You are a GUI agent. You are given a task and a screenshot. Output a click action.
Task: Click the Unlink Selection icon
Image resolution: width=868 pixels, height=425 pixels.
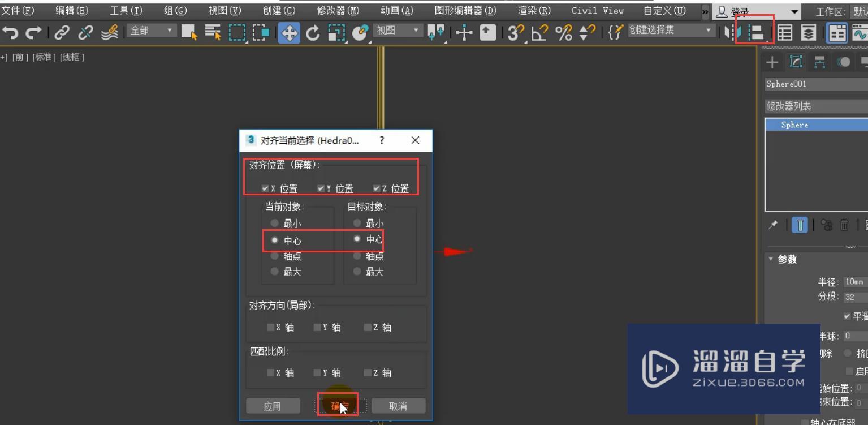[85, 33]
